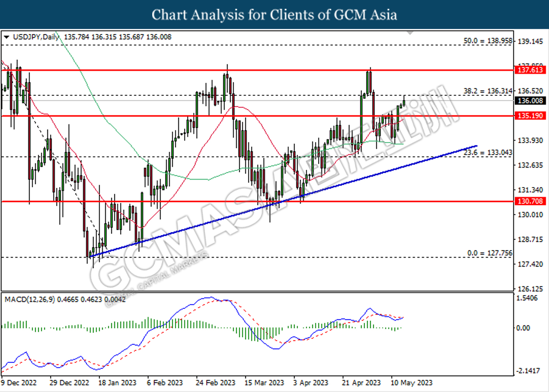Select the blue ascending trendline
The image size is (549, 392).
284,201
